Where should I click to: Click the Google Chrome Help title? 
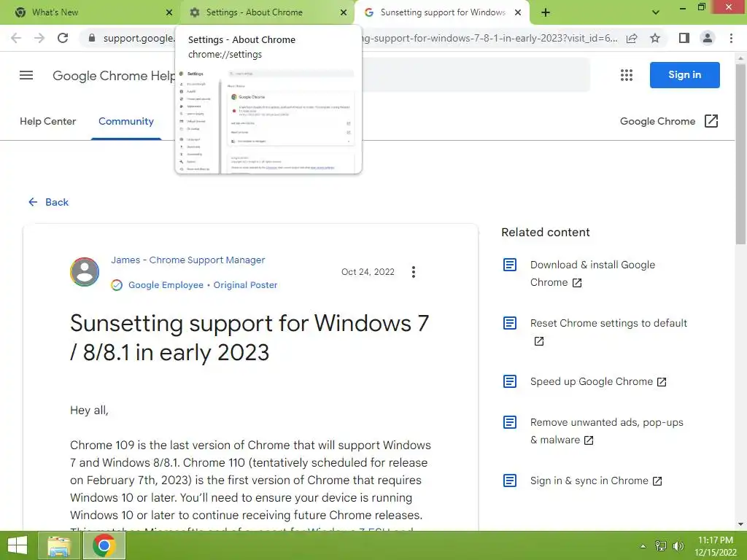coord(114,76)
